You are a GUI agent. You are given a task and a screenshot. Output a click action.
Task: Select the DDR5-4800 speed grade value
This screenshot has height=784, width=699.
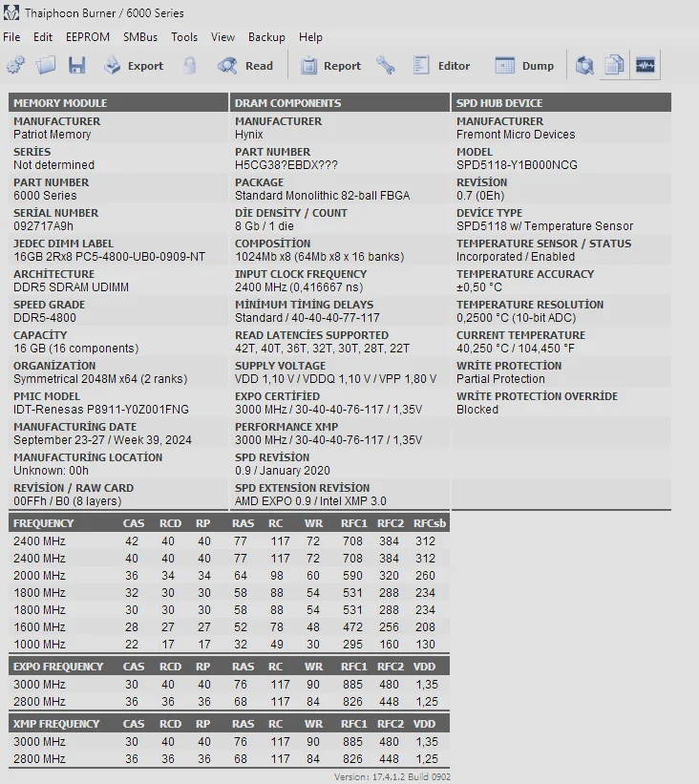click(x=45, y=317)
